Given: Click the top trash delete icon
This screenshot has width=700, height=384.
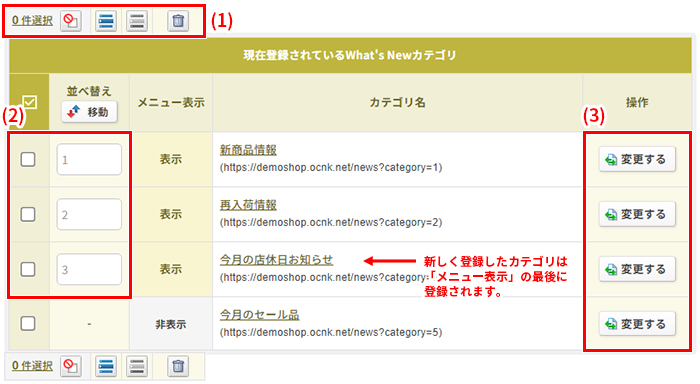Looking at the screenshot, I should [178, 21].
